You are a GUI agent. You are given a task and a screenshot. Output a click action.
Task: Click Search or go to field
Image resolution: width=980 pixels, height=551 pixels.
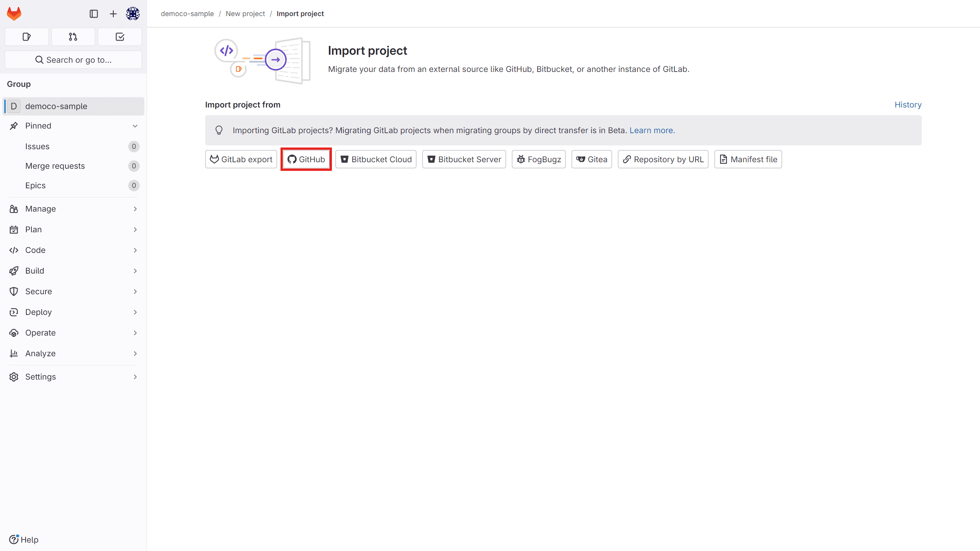click(73, 60)
